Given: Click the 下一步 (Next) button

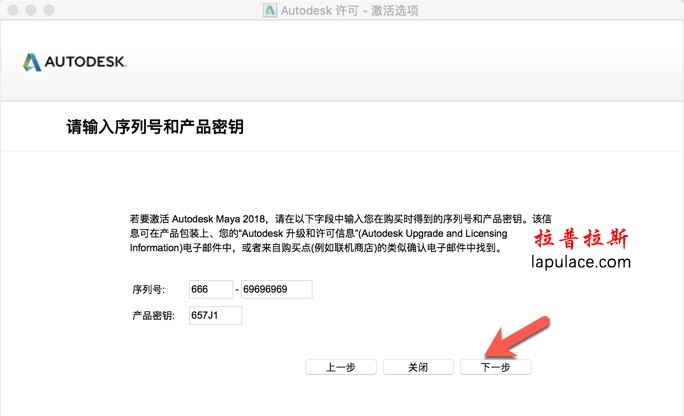Looking at the screenshot, I should coord(496,367).
